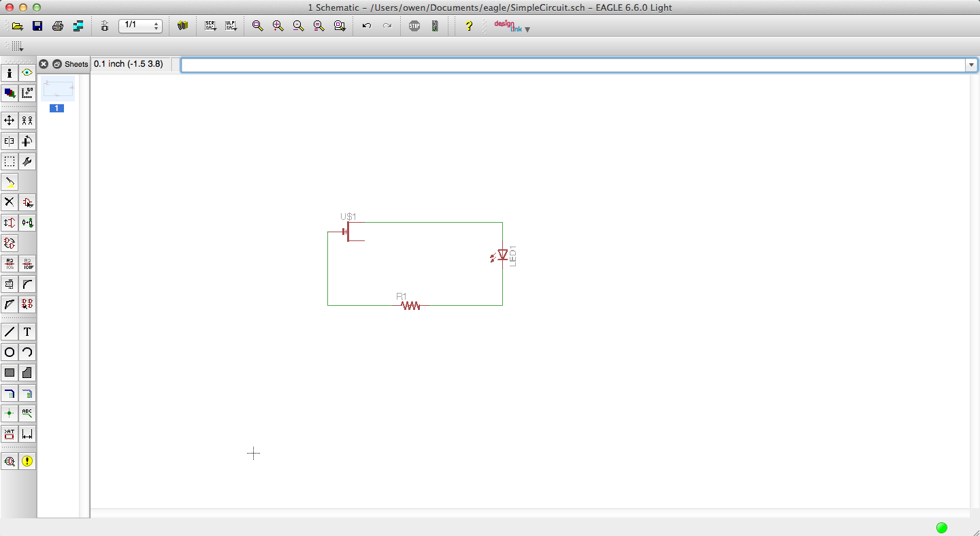The height and width of the screenshot is (536, 980).
Task: Zoom in with the plus magnifier
Action: tap(278, 26)
